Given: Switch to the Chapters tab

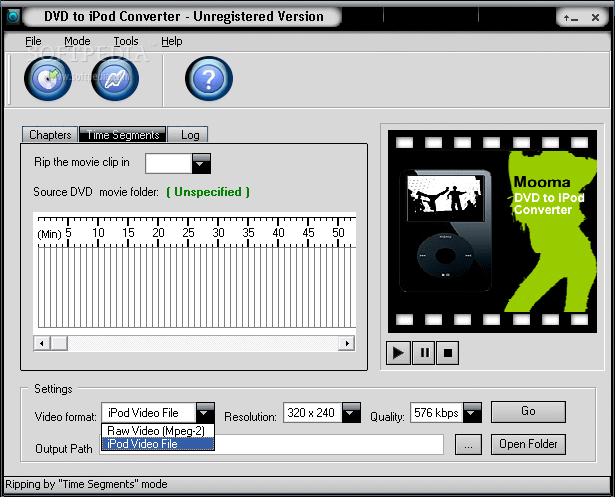Looking at the screenshot, I should [50, 135].
